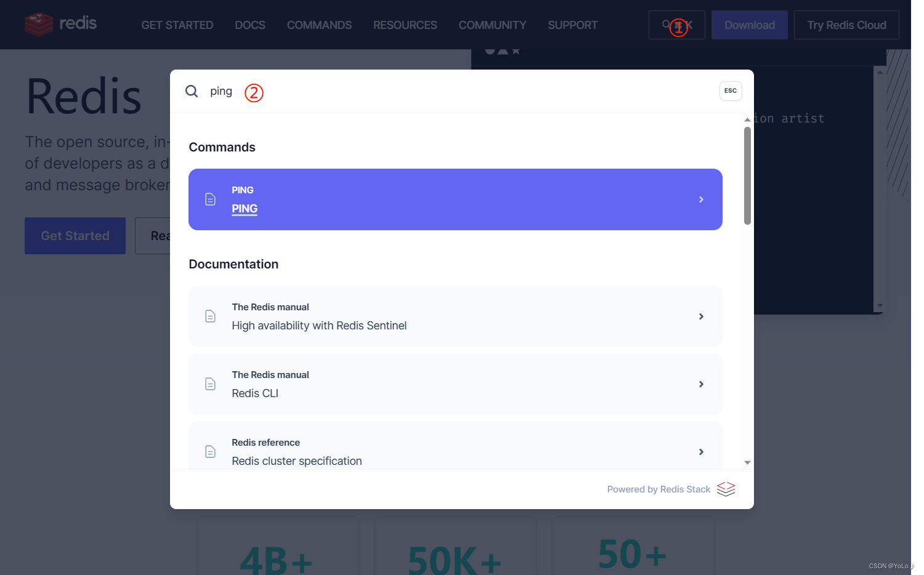Screen dimensions: 924x575
Task: Click the magnifier icon in search dialog
Action: point(192,91)
